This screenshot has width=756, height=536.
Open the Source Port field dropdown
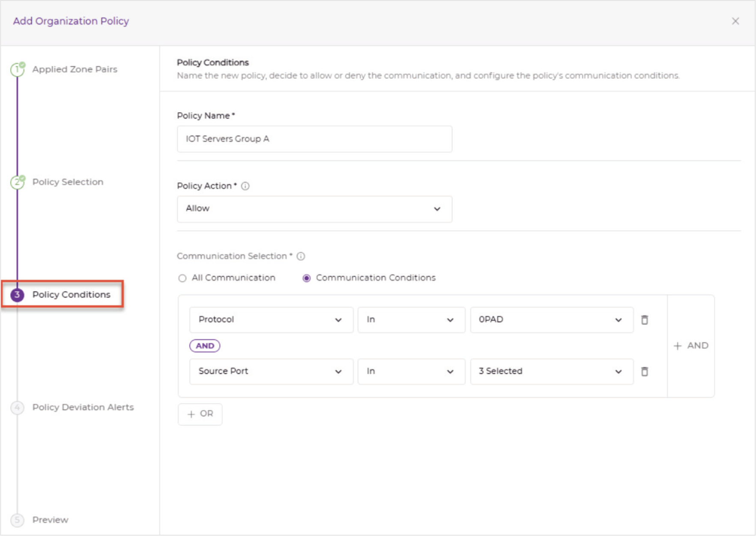[x=271, y=371]
